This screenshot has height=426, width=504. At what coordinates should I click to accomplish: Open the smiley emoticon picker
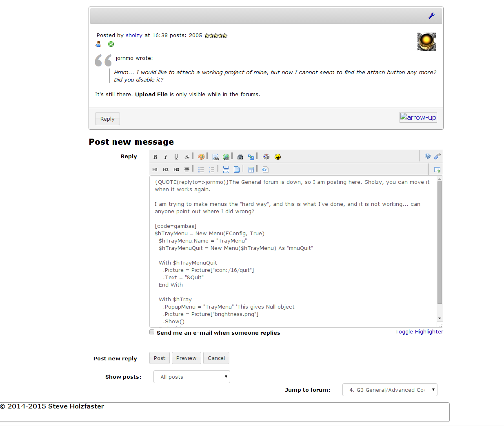click(x=278, y=157)
